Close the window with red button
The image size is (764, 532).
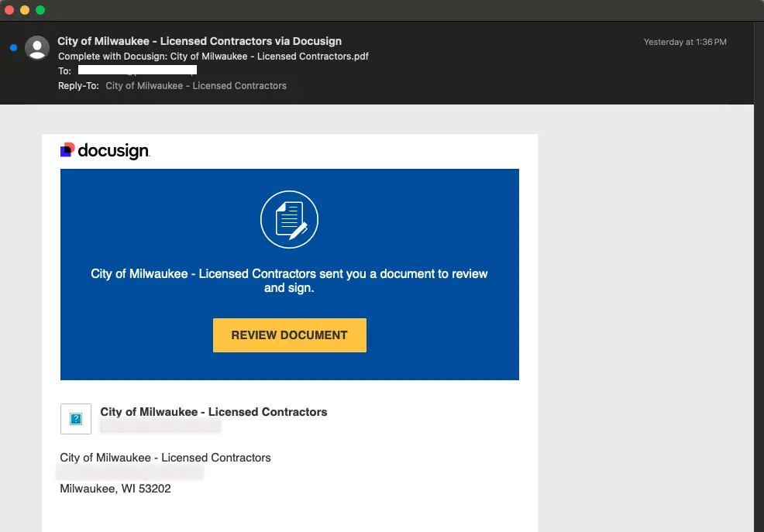(x=9, y=10)
